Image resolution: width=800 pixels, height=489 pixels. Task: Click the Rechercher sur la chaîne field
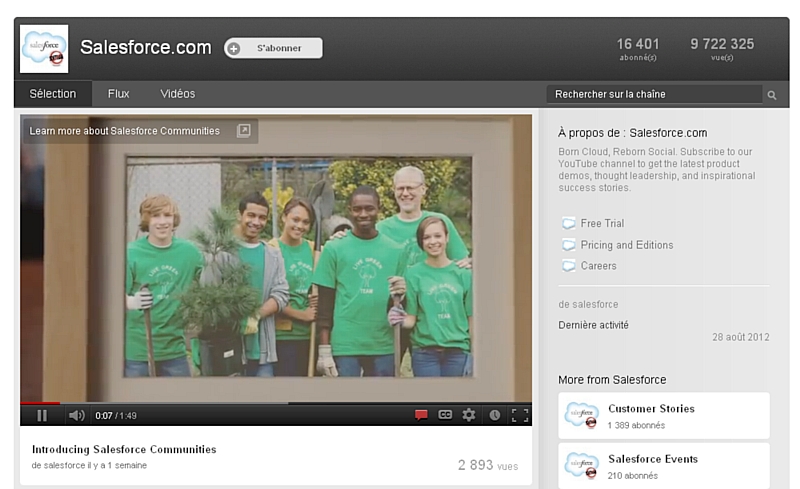654,94
